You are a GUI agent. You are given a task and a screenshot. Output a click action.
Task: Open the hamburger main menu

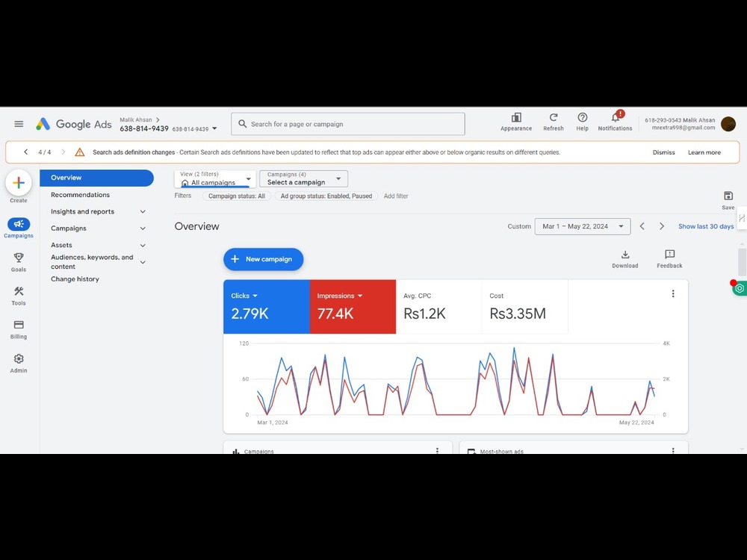pyautogui.click(x=19, y=124)
